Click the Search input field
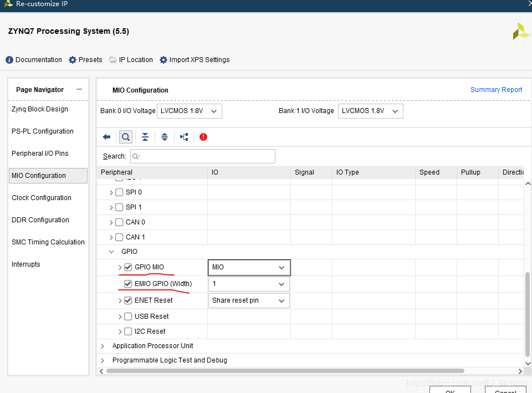The image size is (532, 393). pyautogui.click(x=203, y=156)
